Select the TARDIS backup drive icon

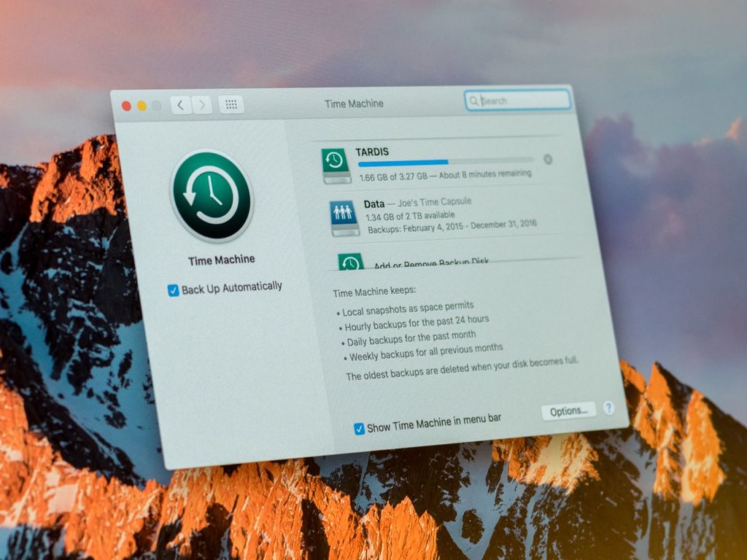pyautogui.click(x=336, y=162)
